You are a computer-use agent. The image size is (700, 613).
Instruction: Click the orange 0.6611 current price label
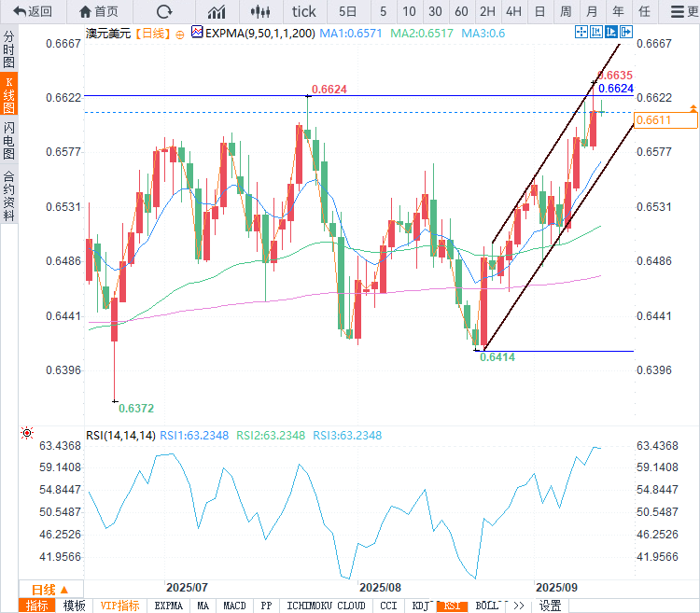click(x=665, y=119)
